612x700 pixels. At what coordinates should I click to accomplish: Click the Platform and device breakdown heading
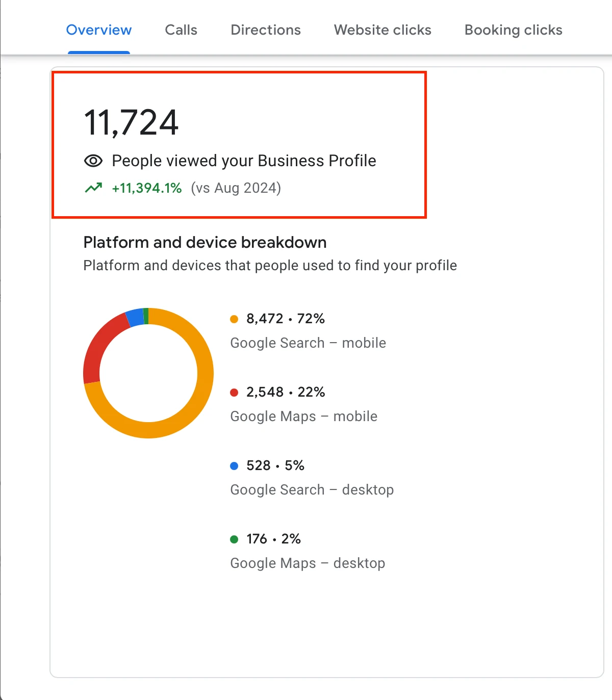205,242
